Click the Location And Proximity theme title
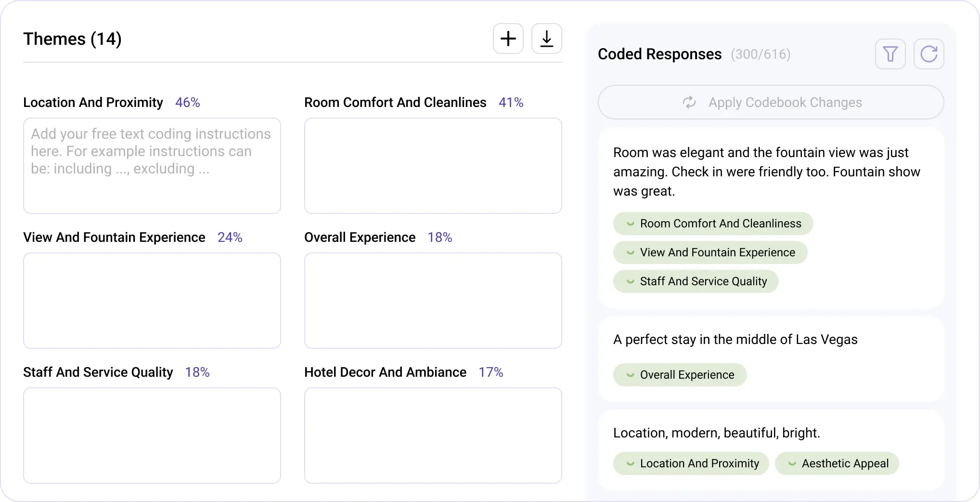This screenshot has height=502, width=980. 93,102
